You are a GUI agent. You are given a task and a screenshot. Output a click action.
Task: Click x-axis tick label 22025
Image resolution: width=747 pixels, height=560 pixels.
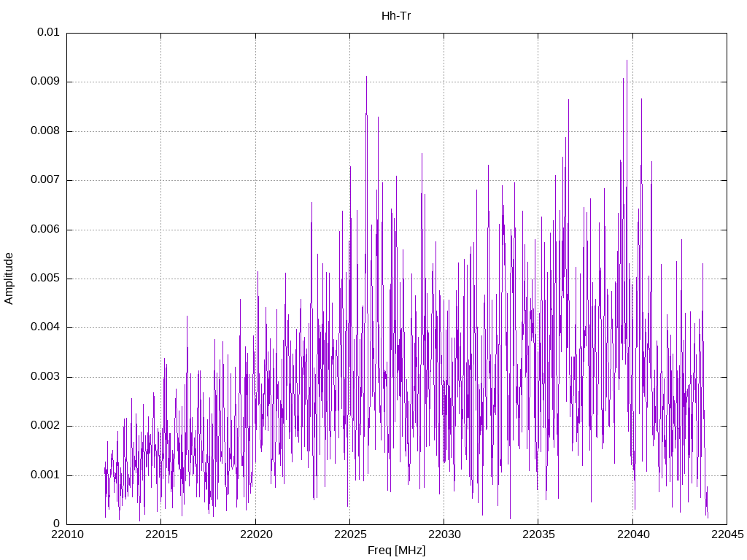click(x=350, y=534)
